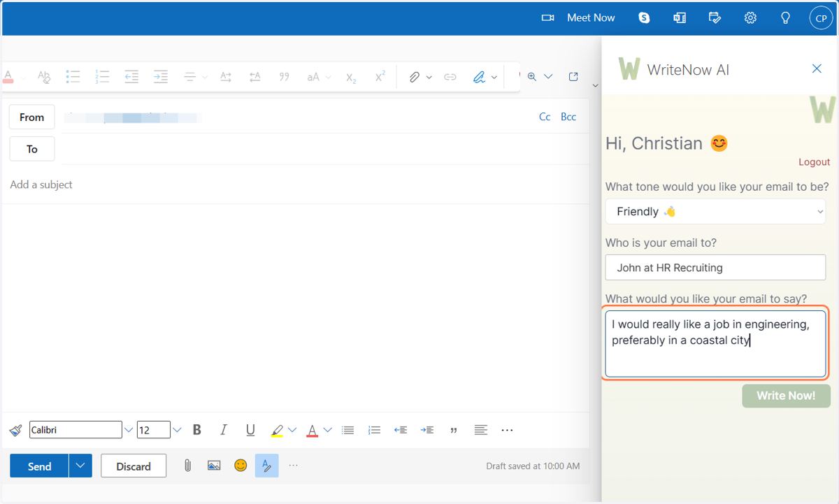
Task: Edit the recipient field John at HR Recruiting
Action: click(715, 268)
